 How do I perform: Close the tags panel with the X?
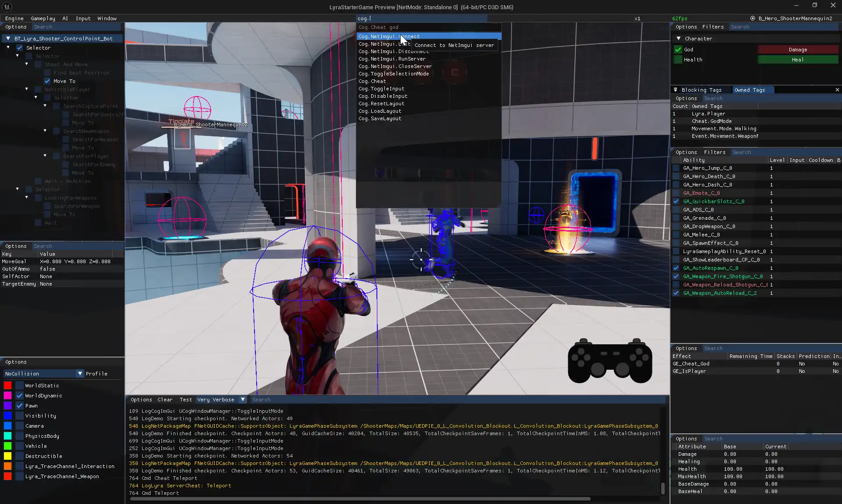click(837, 90)
